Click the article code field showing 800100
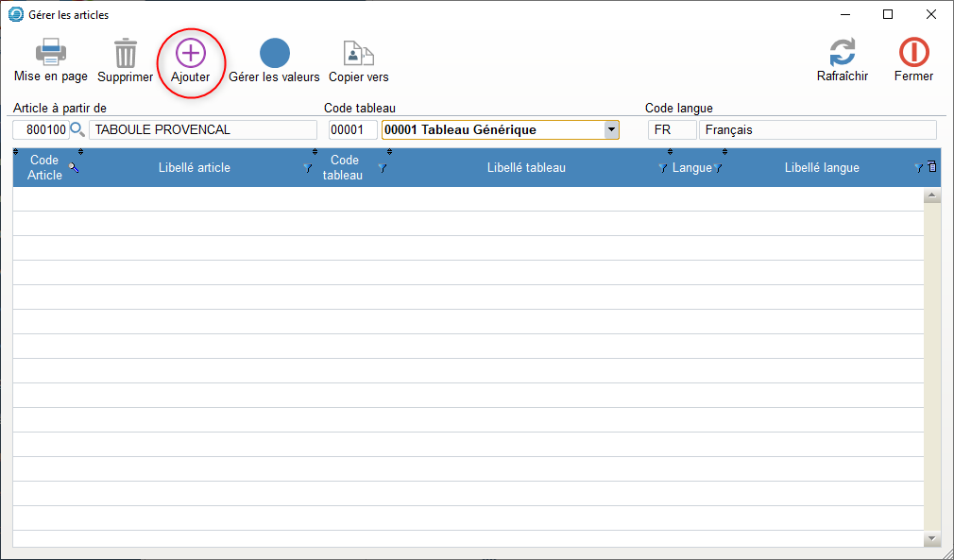The height and width of the screenshot is (560, 954). pos(42,129)
